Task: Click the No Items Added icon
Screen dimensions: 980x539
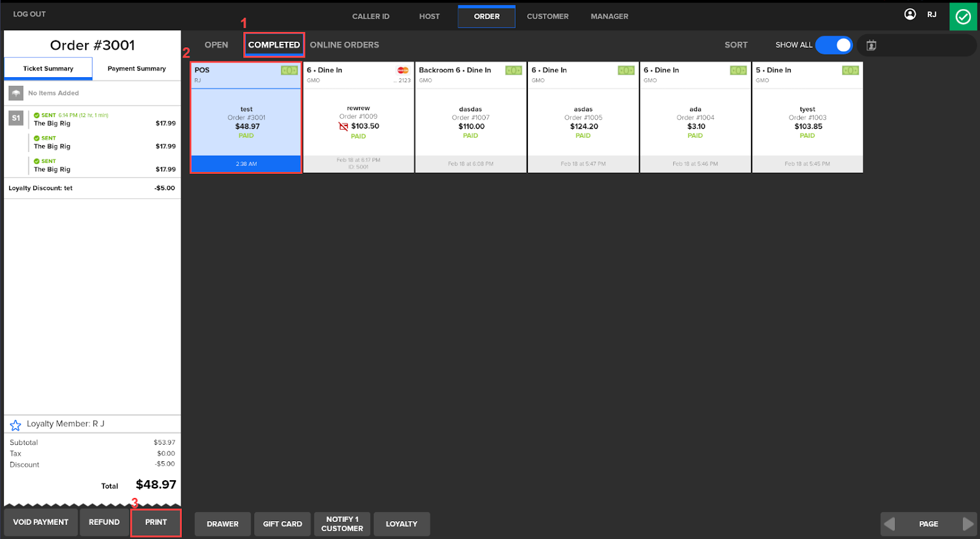Action: click(16, 93)
